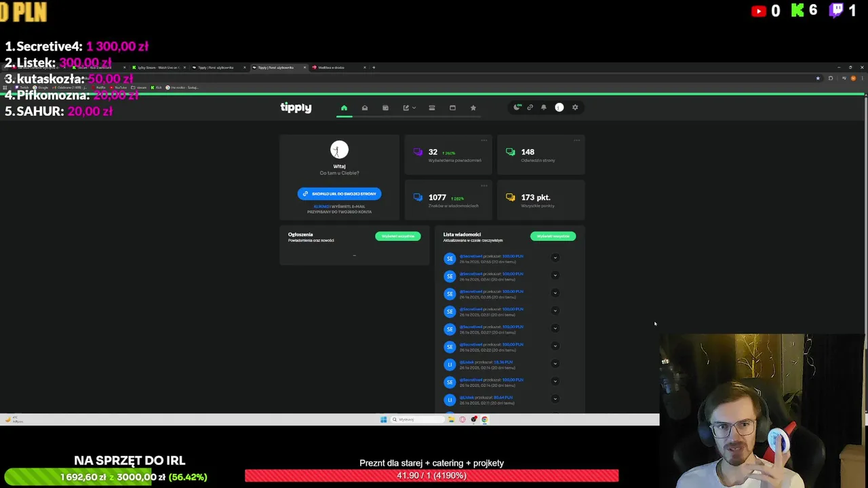Click the KLIKNIJ link to show e-mail

321,206
